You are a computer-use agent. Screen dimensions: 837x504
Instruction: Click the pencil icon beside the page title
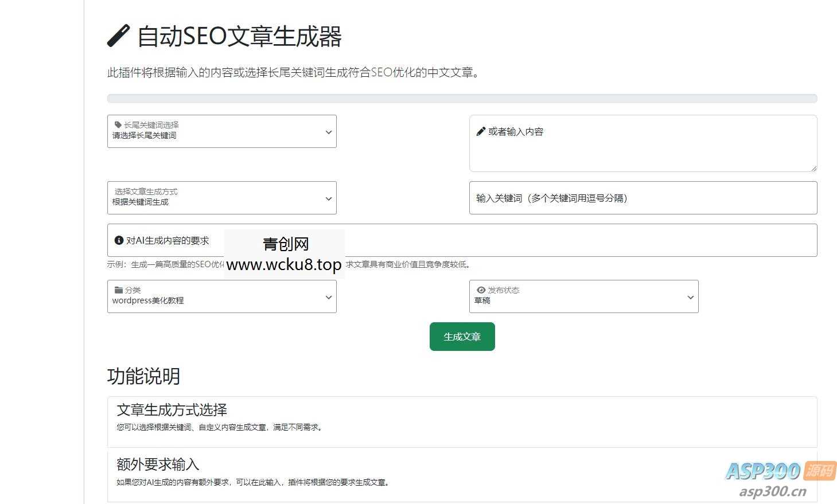[x=117, y=35]
